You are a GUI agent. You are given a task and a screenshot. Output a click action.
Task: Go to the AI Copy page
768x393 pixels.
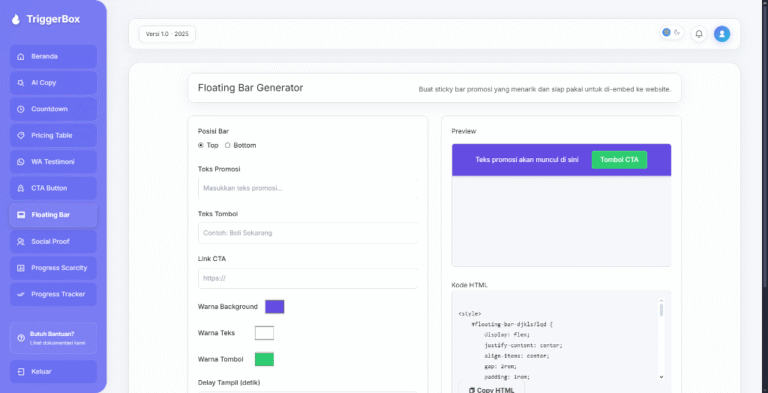tap(53, 83)
